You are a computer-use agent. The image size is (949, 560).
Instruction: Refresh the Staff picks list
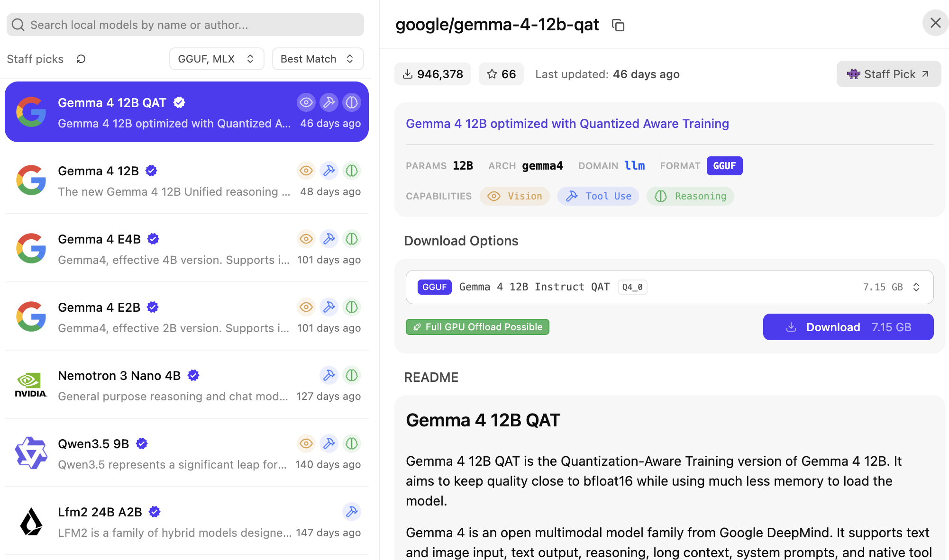[81, 59]
